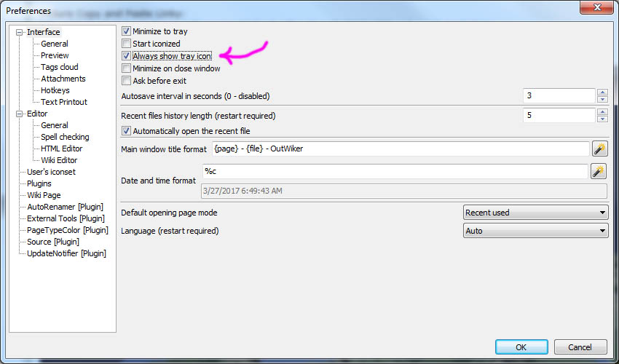Select Hotkeys in preferences tree
Viewport: 619px width, 364px height.
(x=55, y=90)
